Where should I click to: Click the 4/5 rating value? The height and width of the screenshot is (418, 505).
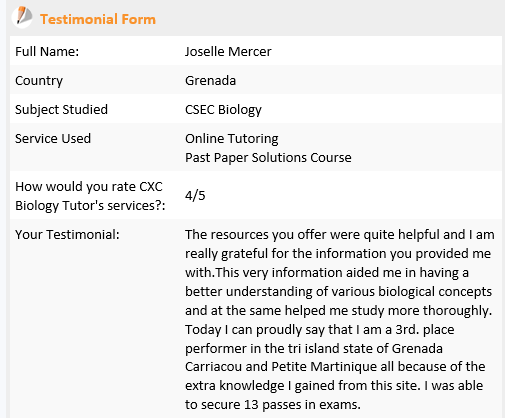tap(195, 195)
